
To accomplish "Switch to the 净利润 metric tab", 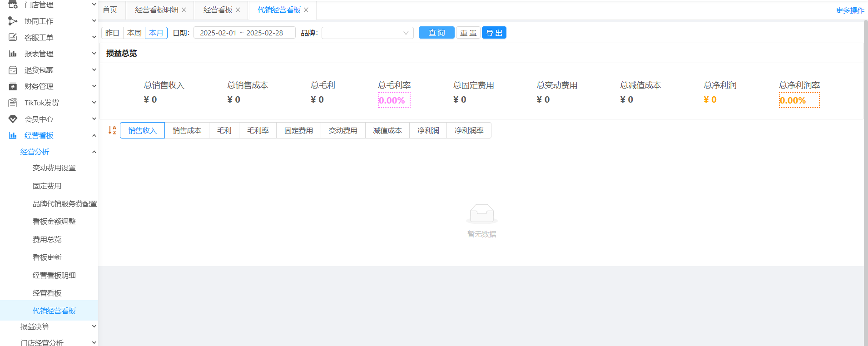I will tap(428, 130).
